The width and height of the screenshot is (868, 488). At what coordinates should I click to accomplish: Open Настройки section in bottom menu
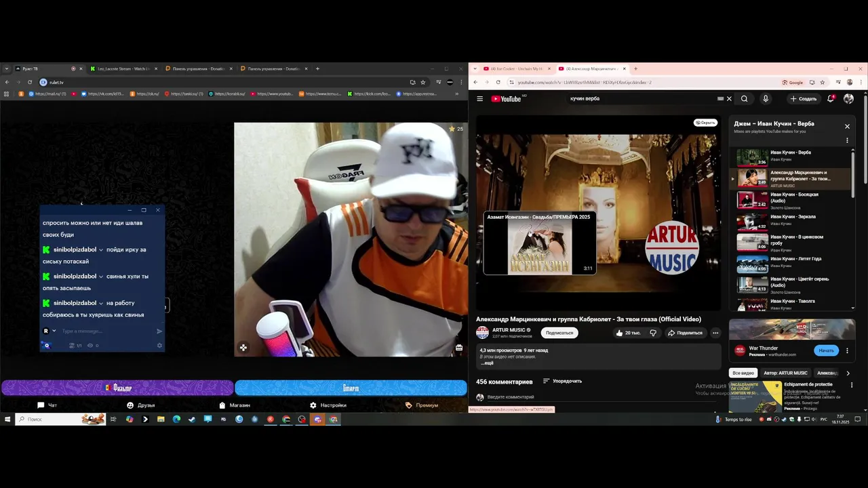(328, 405)
